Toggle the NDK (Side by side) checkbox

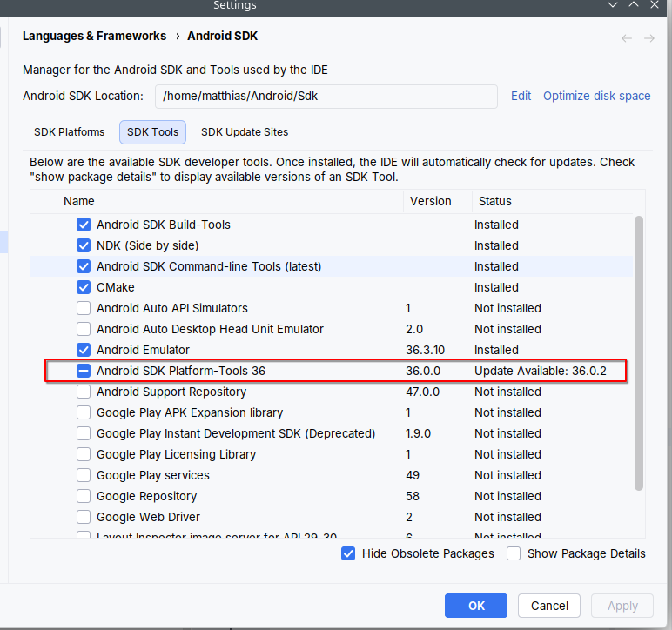pyautogui.click(x=84, y=245)
